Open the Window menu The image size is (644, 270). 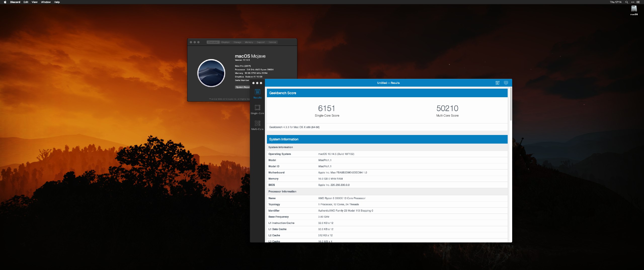click(46, 2)
